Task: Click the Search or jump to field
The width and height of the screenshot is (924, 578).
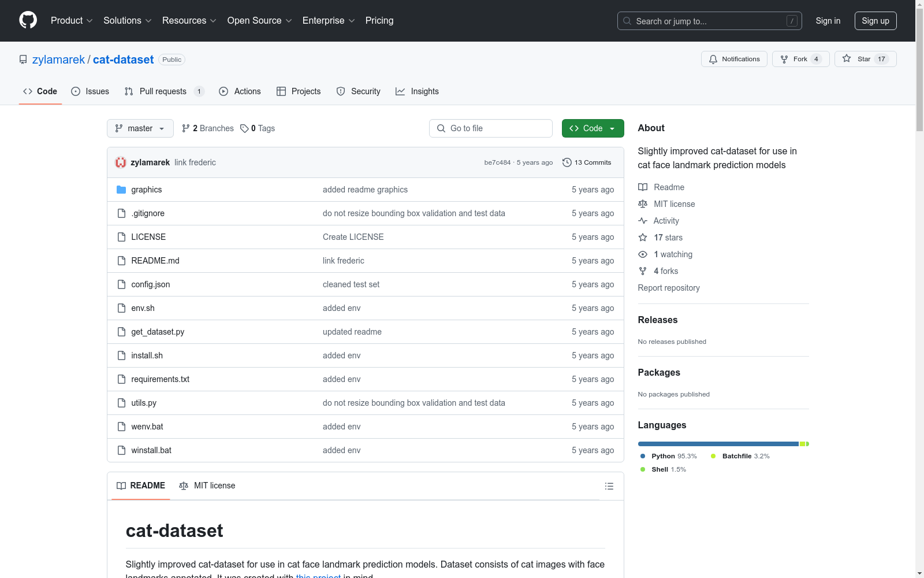Action: 710,21
